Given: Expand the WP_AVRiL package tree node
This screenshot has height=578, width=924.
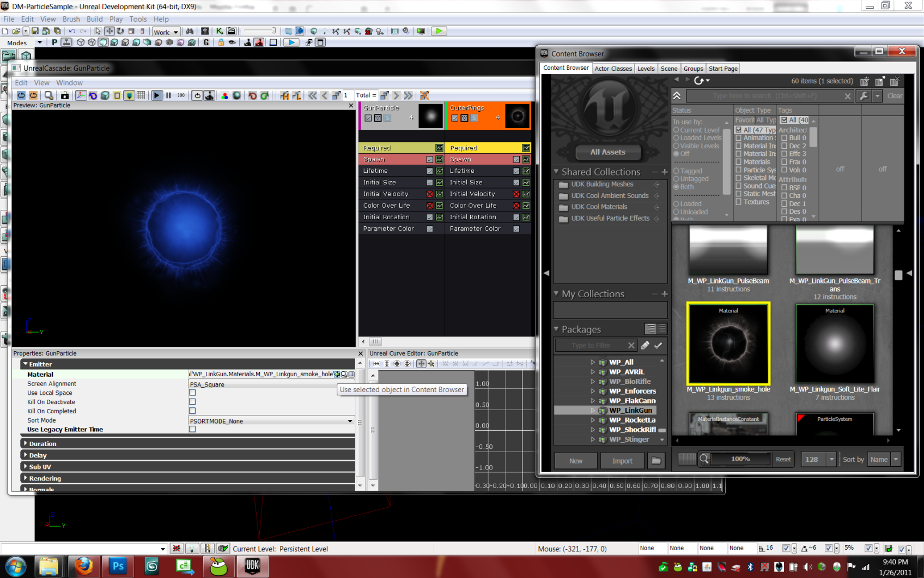Looking at the screenshot, I should (x=593, y=371).
